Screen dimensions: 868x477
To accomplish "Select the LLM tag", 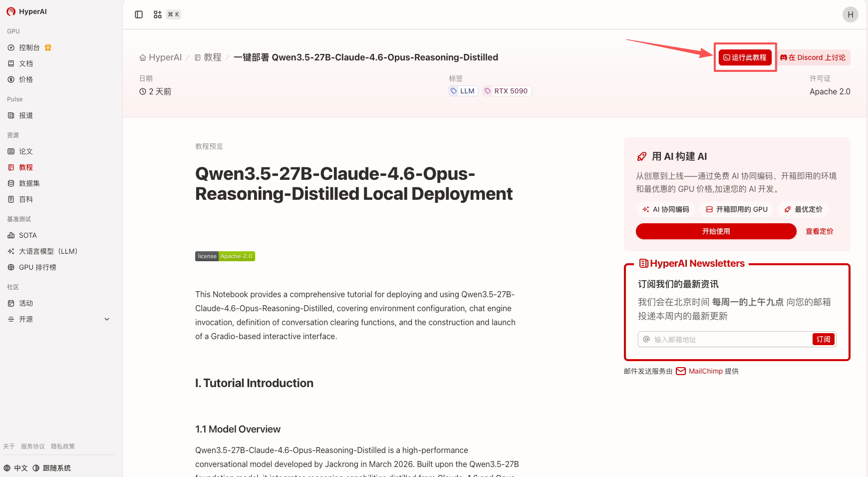I will [463, 91].
